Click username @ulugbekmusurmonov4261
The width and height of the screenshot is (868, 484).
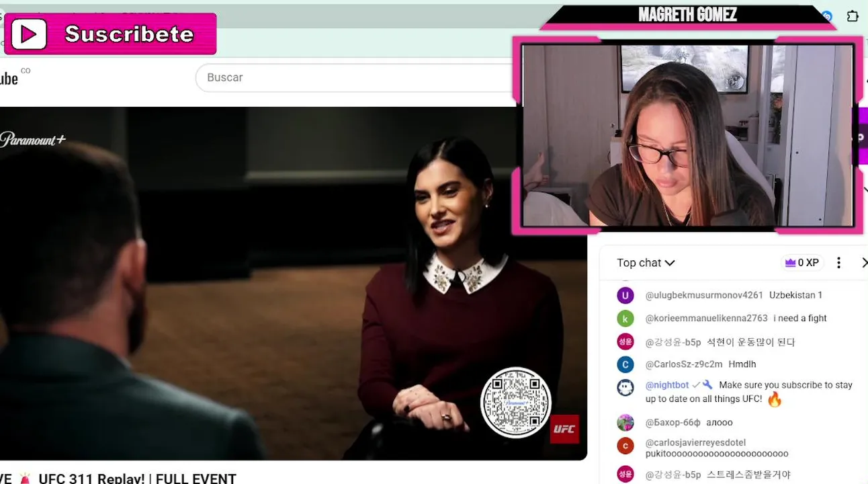click(704, 295)
